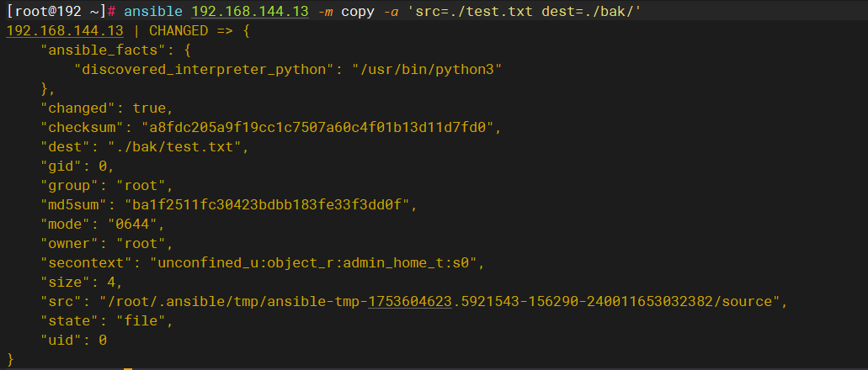The width and height of the screenshot is (868, 370).
Task: Click the "0644" mode value
Action: 132,224
